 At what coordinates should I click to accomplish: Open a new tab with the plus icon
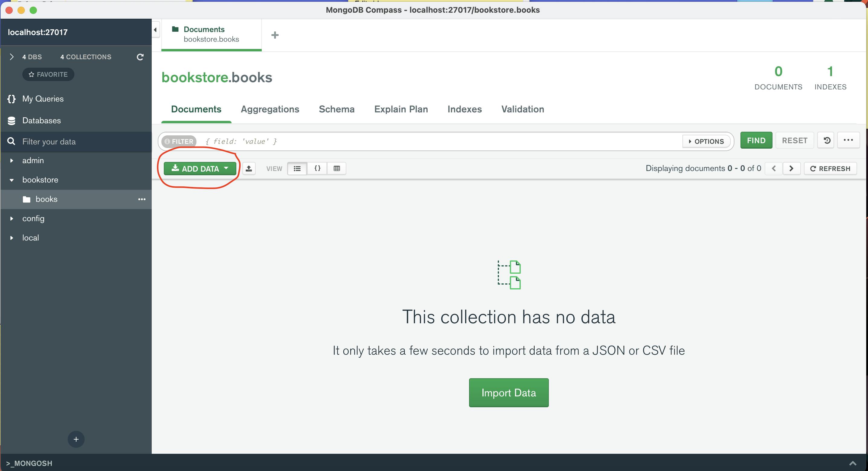point(275,35)
